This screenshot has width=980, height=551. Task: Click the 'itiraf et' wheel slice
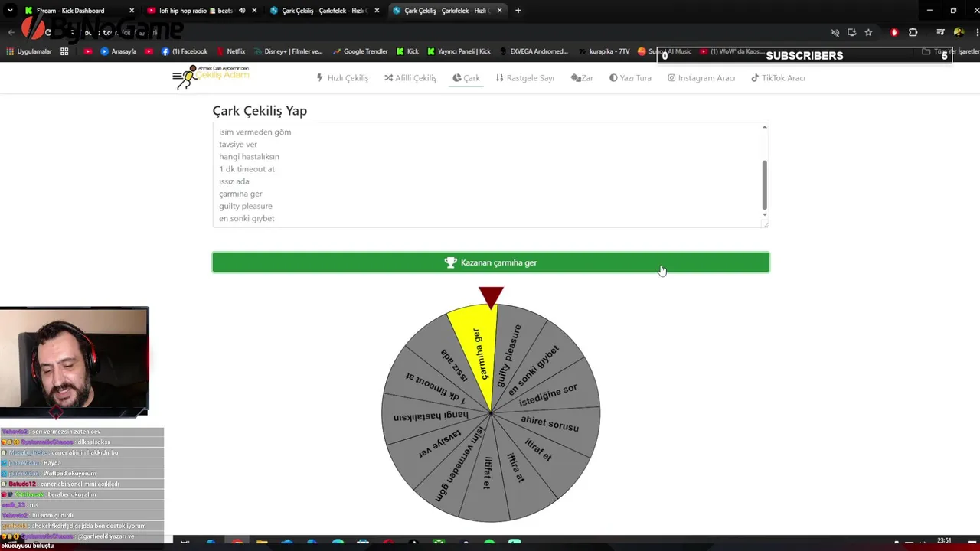[538, 449]
